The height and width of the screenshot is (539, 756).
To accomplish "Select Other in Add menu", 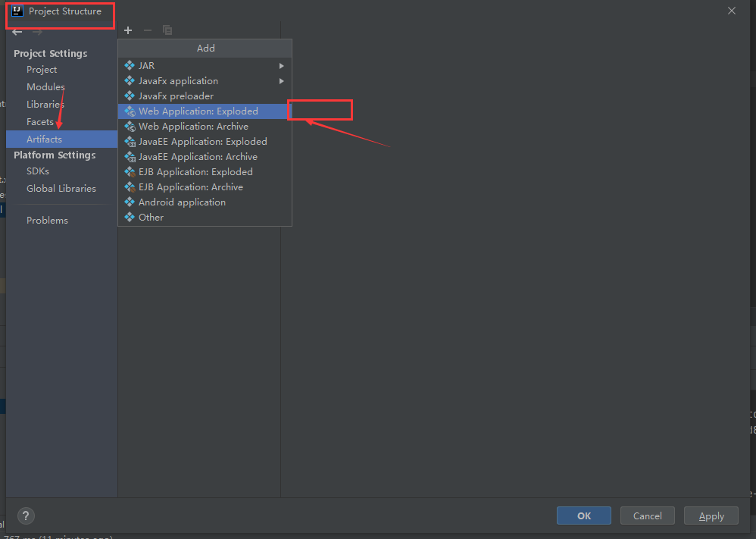I will click(205, 218).
